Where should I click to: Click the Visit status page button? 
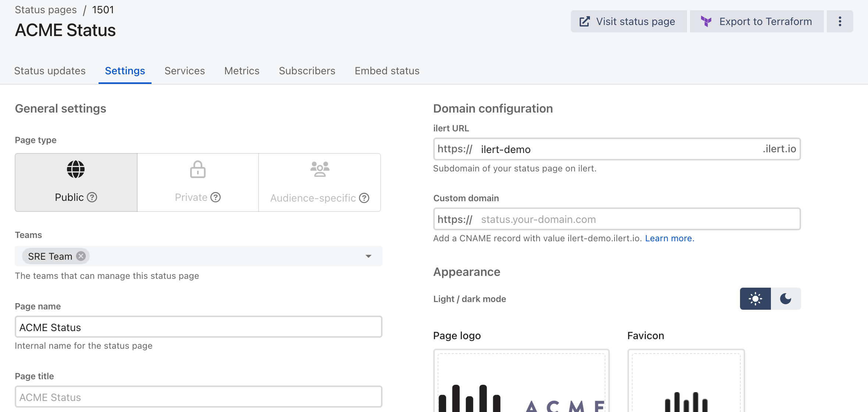coord(629,21)
